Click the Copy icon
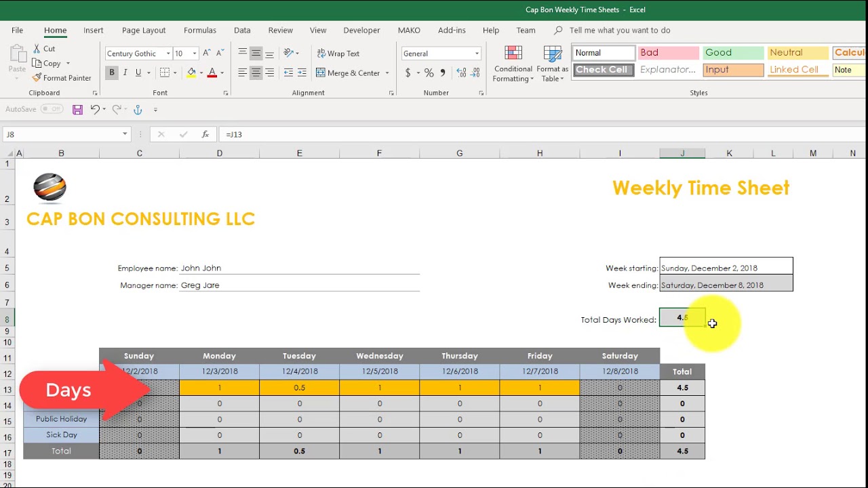This screenshot has height=488, width=868. (x=37, y=63)
